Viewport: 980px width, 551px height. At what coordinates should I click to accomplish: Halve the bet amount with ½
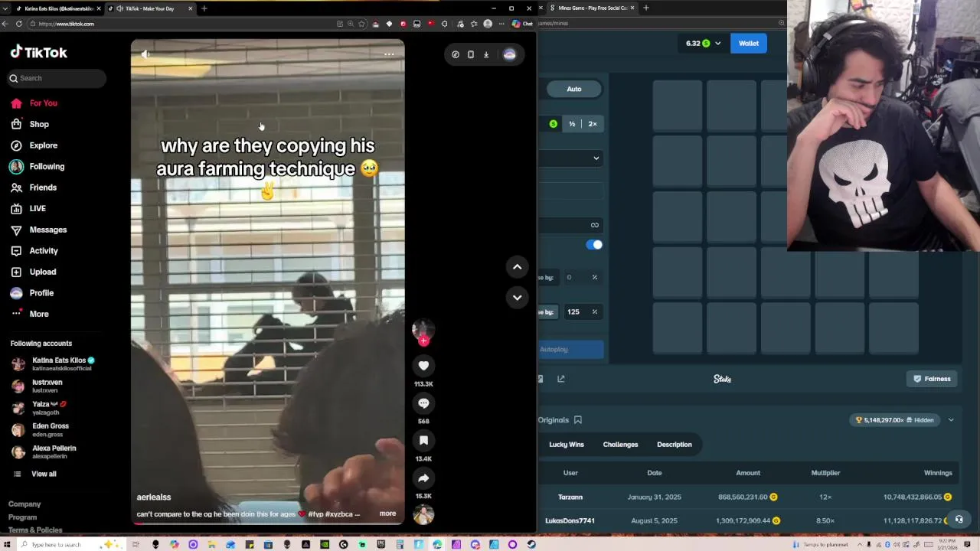[572, 124]
